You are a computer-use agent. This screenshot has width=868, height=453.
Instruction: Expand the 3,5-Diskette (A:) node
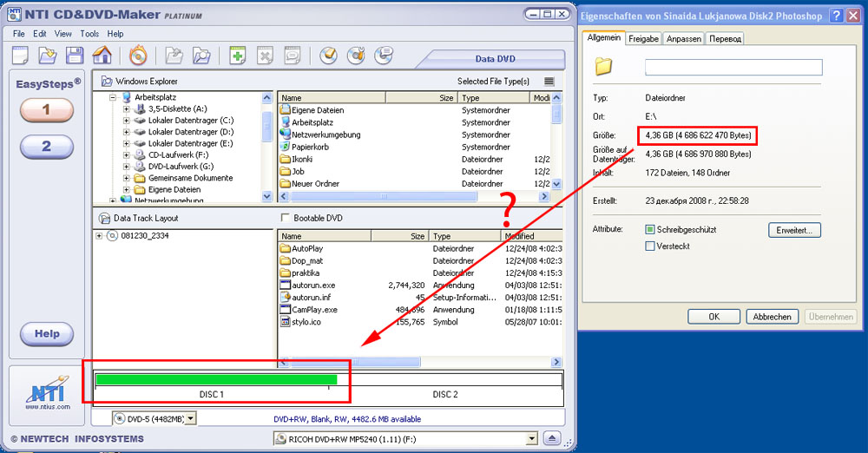[x=126, y=109]
